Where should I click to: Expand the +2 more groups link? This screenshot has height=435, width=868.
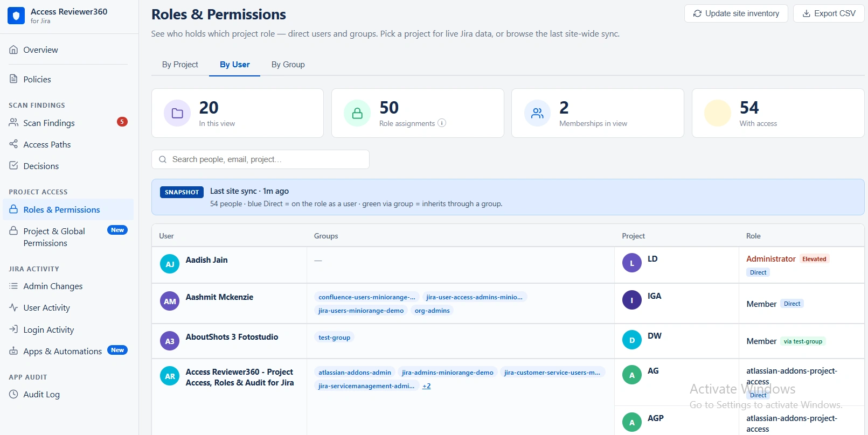click(426, 386)
